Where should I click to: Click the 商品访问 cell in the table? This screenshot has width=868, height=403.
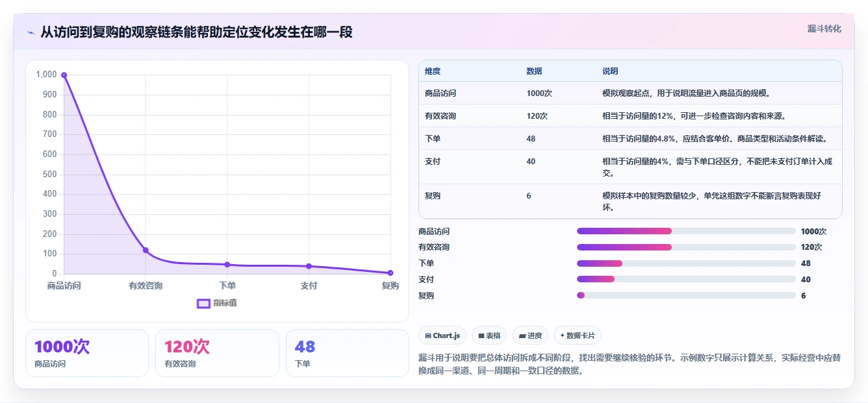(440, 93)
